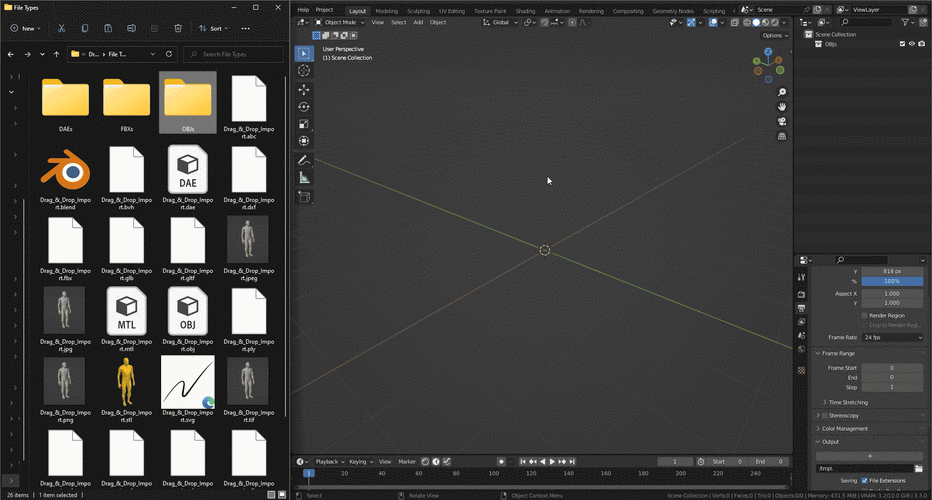Open the Playback menu in timeline

pyautogui.click(x=329, y=461)
